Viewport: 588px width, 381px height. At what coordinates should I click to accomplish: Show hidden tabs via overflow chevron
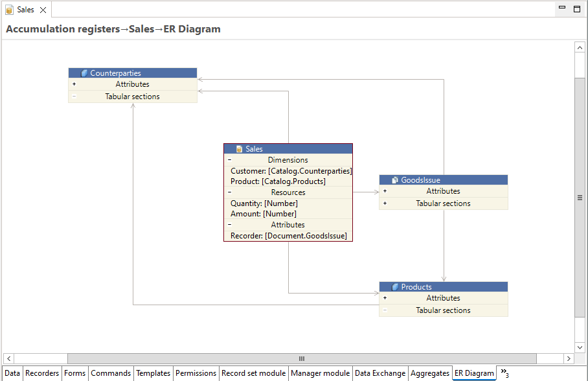(x=504, y=373)
